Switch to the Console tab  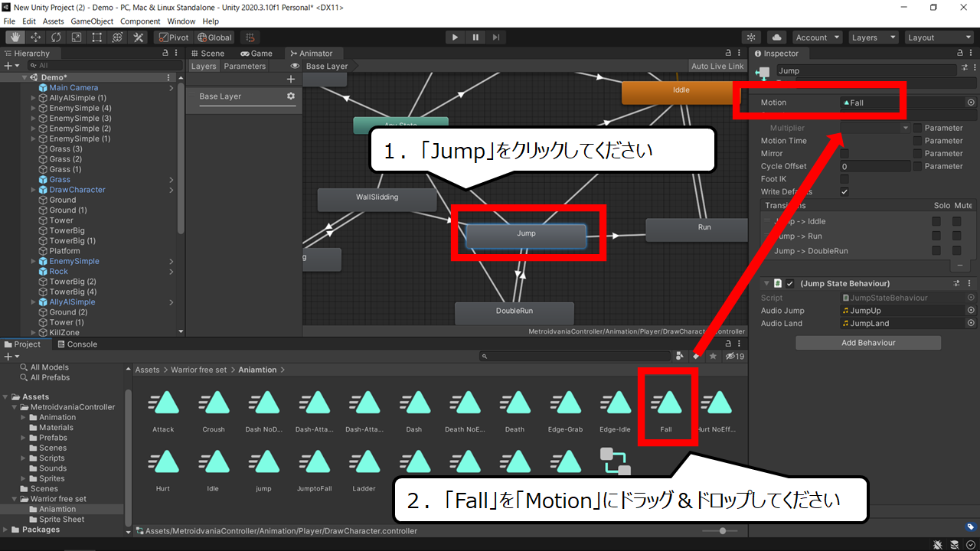(x=77, y=344)
